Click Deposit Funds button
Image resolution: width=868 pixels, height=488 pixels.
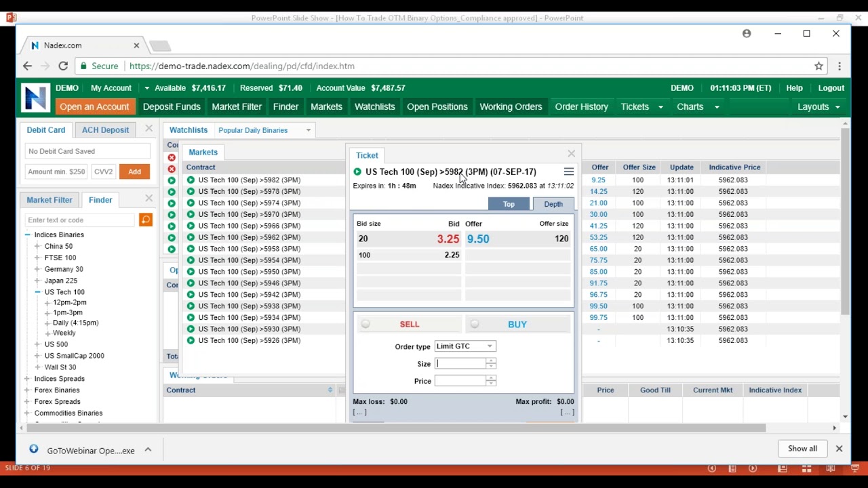click(172, 106)
